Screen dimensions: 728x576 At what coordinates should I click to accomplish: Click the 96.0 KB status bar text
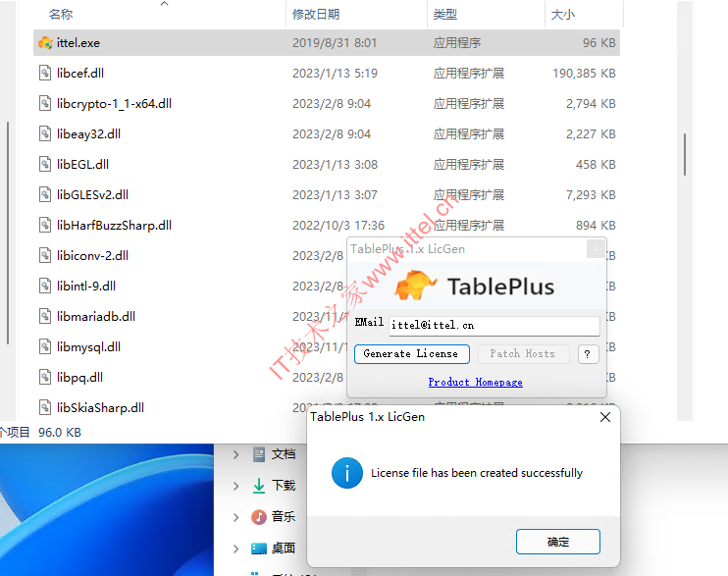60,433
